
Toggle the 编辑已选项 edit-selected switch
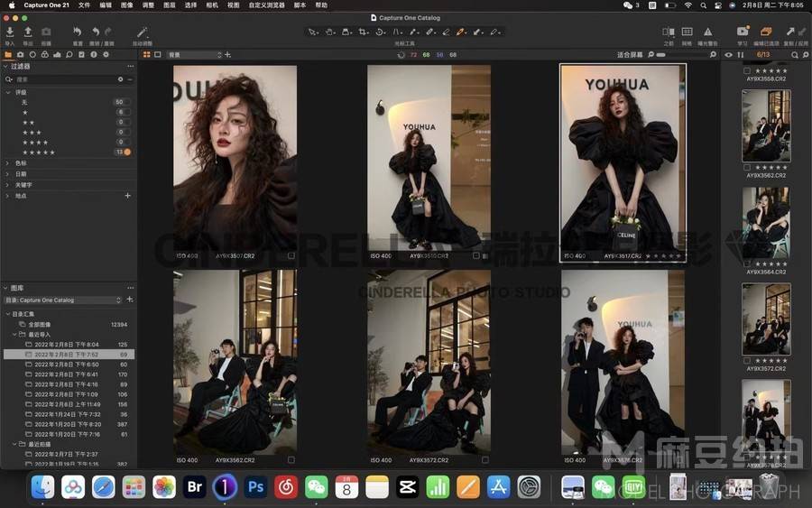(x=766, y=32)
